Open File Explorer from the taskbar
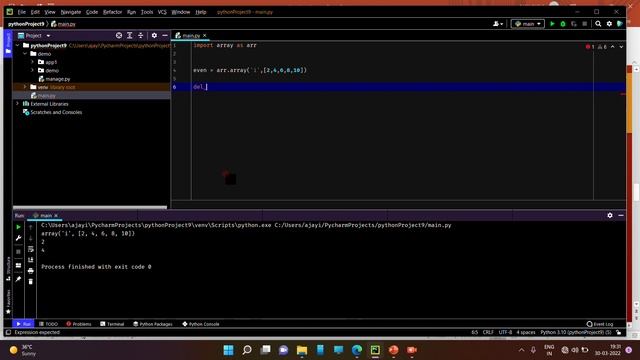This screenshot has height=360, width=640. (302, 350)
